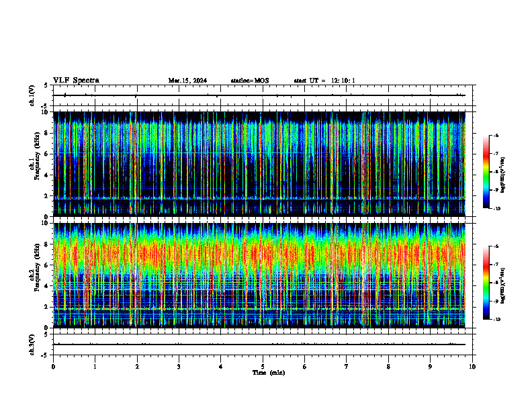Image resolution: width=532 pixels, height=411 pixels.
Task: Click time axis tick label "8"
Action: 388,367
